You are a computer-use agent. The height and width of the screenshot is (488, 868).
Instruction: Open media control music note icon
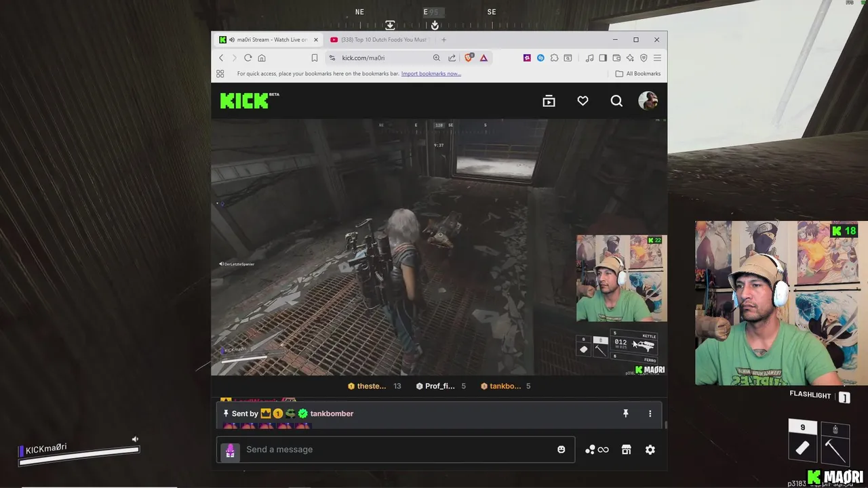point(589,58)
